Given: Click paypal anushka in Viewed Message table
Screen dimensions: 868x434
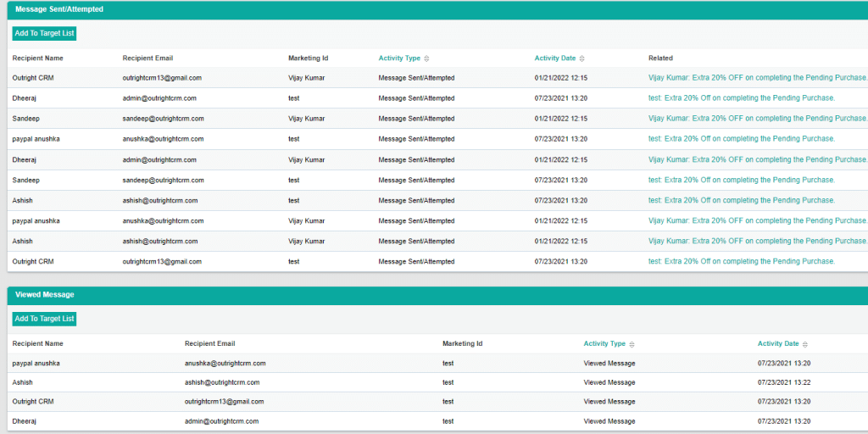Looking at the screenshot, I should tap(36, 364).
